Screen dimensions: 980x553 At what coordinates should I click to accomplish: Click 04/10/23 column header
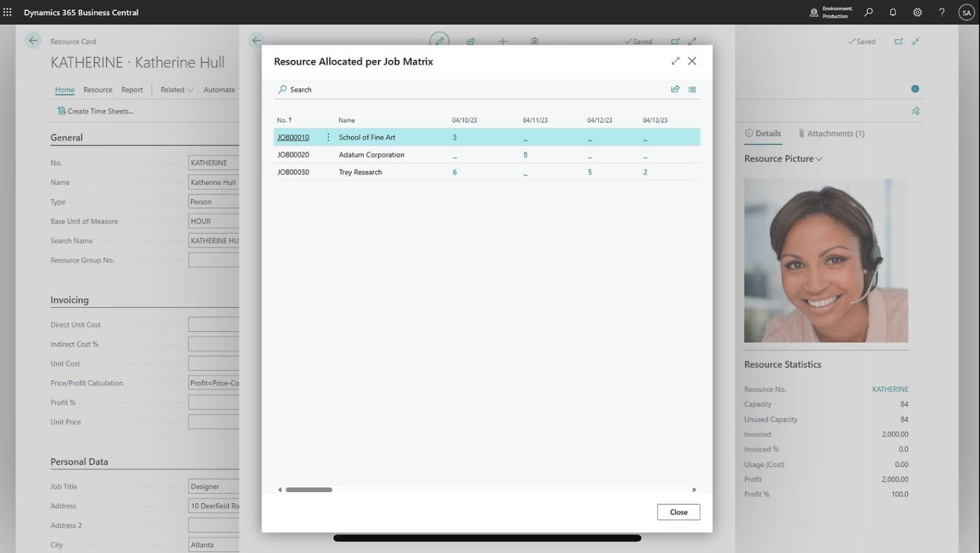[464, 120]
